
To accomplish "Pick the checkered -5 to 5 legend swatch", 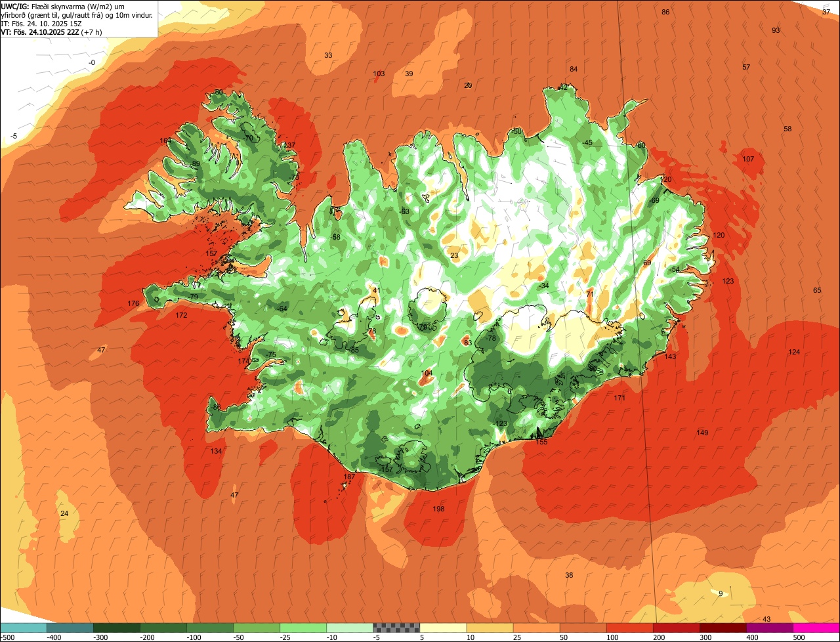I will 396,628.
